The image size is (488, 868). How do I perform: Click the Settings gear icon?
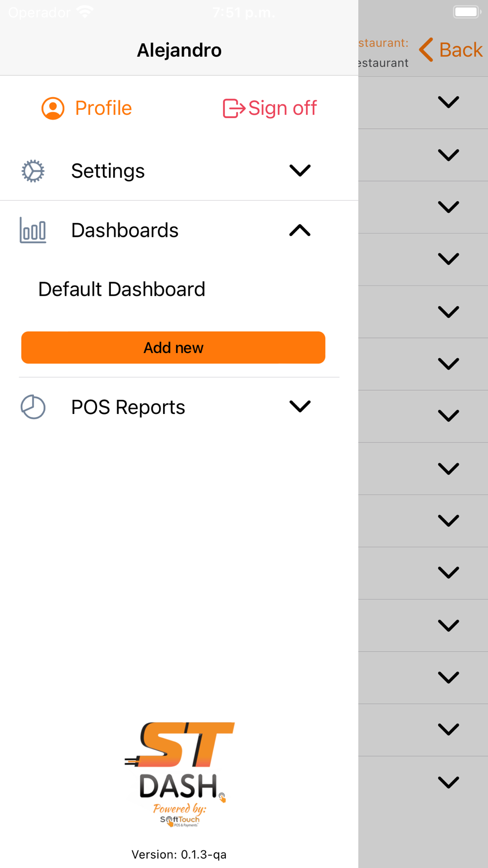(33, 171)
